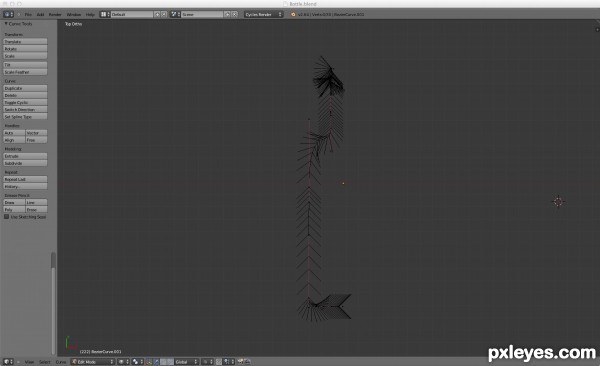Select the Grease Pencil Erase button
Screen dimensions: 600x366
36,209
